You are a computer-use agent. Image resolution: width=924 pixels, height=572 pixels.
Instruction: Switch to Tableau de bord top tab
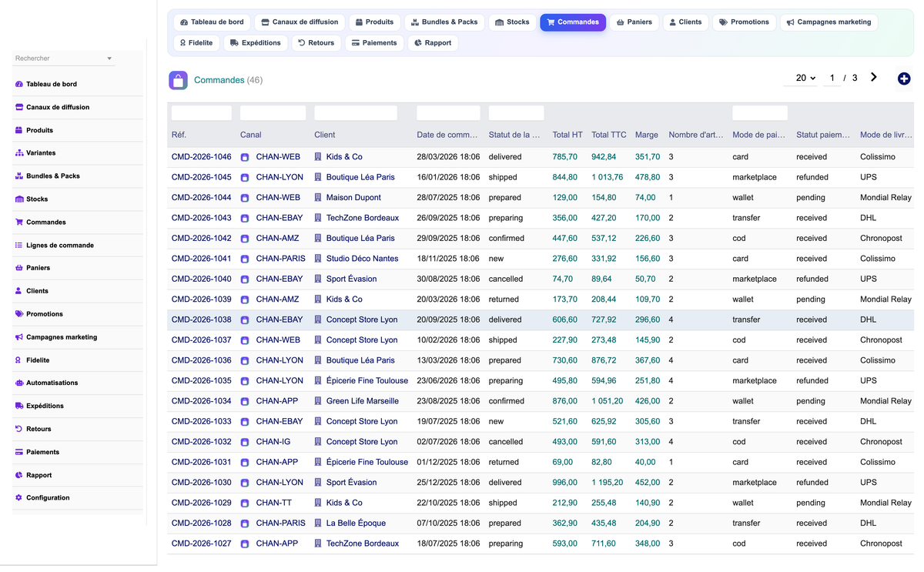212,22
